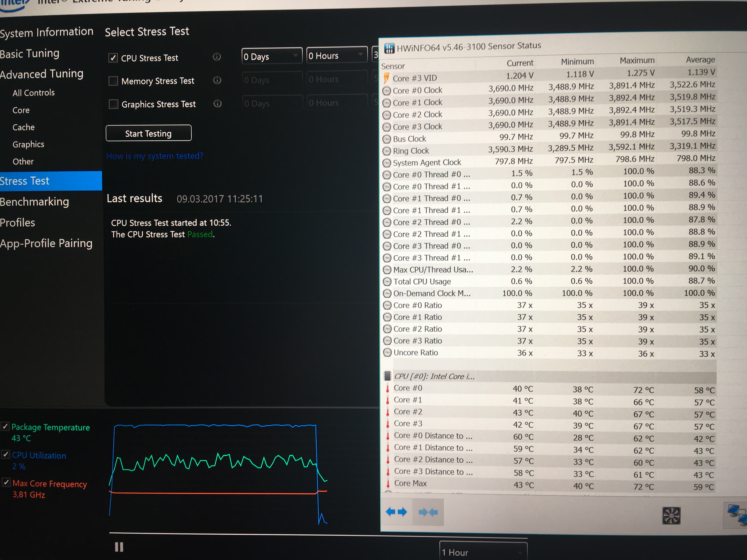This screenshot has width=747, height=560.
Task: Select Total CPU Usage sensor icon
Action: pyautogui.click(x=387, y=281)
